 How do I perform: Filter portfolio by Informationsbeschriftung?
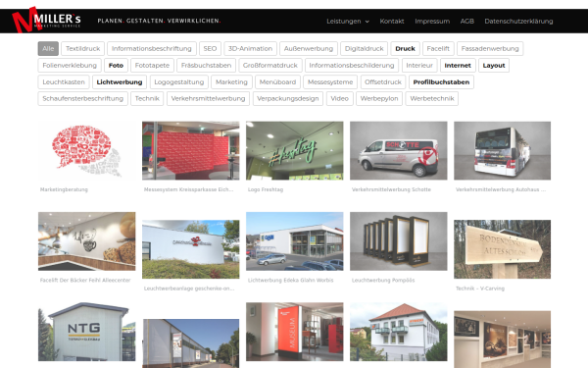click(152, 48)
